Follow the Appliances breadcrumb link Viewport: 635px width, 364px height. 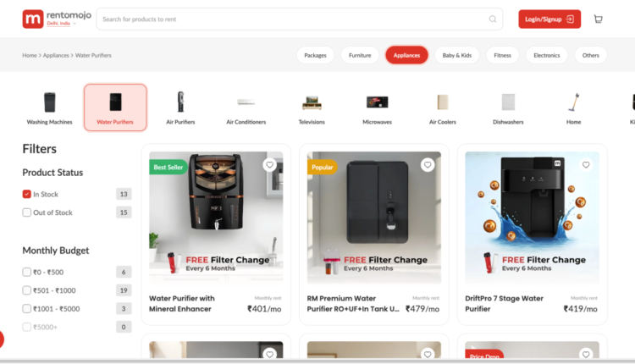(56, 55)
